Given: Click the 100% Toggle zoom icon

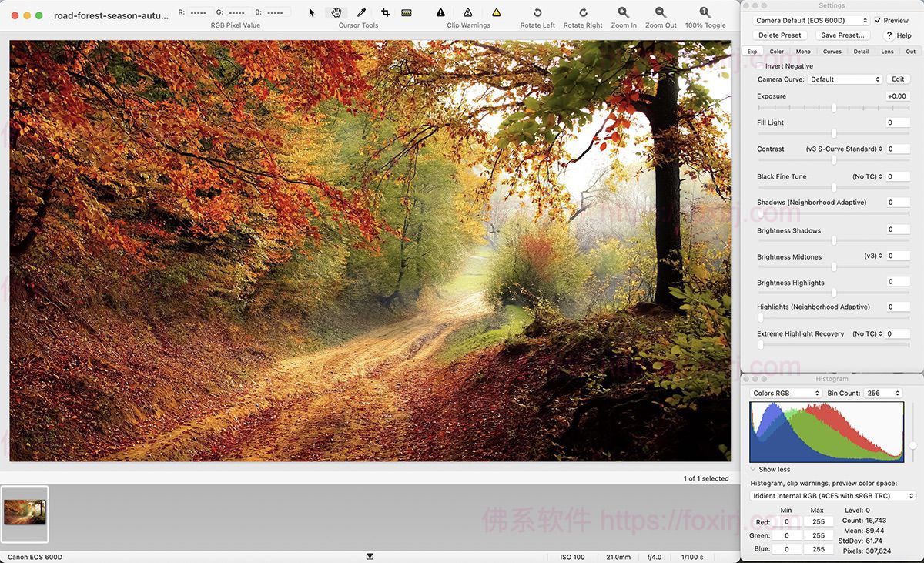Looking at the screenshot, I should tap(705, 12).
